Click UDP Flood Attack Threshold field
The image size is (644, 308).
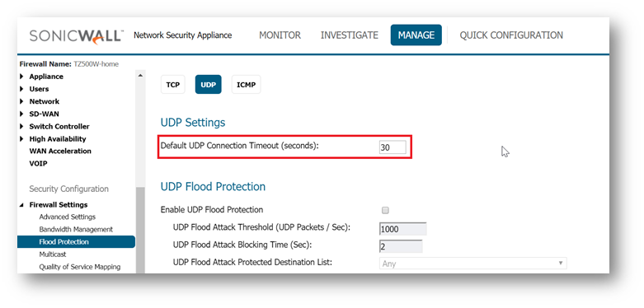tap(403, 229)
